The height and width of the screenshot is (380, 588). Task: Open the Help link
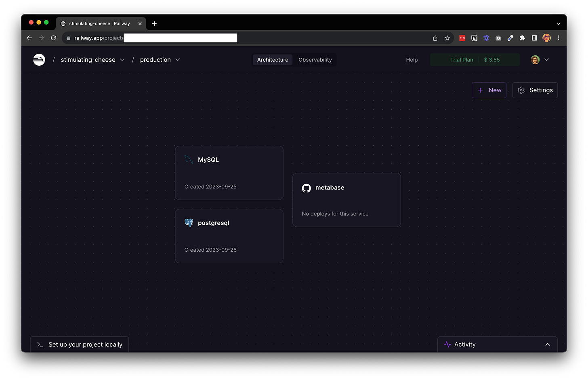412,60
